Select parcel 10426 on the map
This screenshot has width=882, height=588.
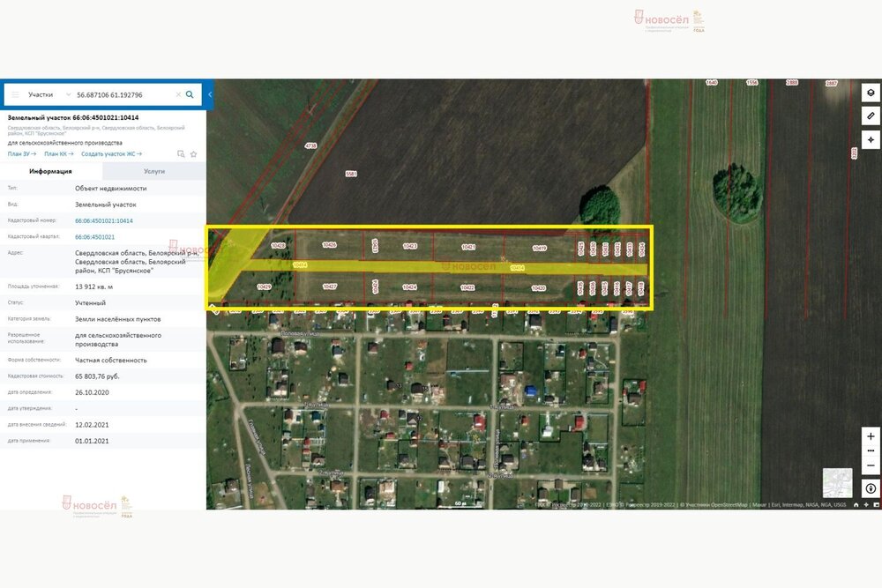click(x=330, y=245)
